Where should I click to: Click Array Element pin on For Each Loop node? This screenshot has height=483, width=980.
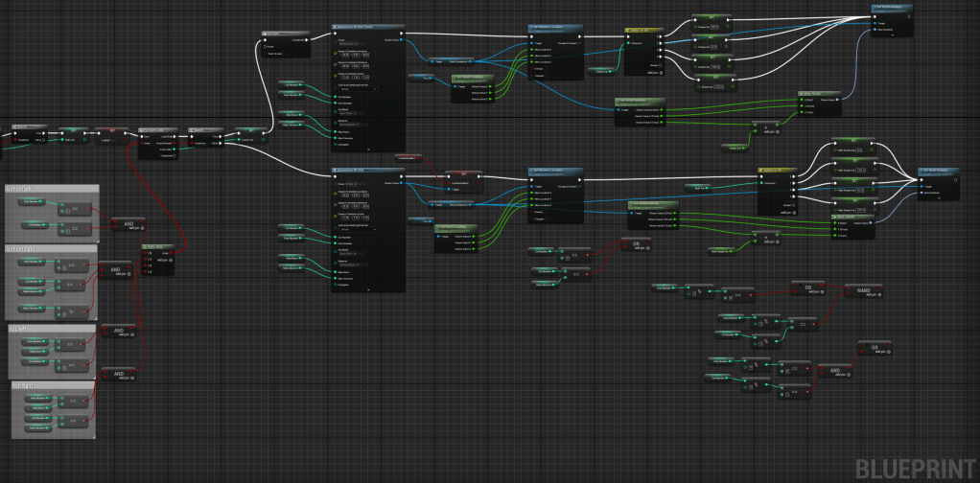[173, 144]
